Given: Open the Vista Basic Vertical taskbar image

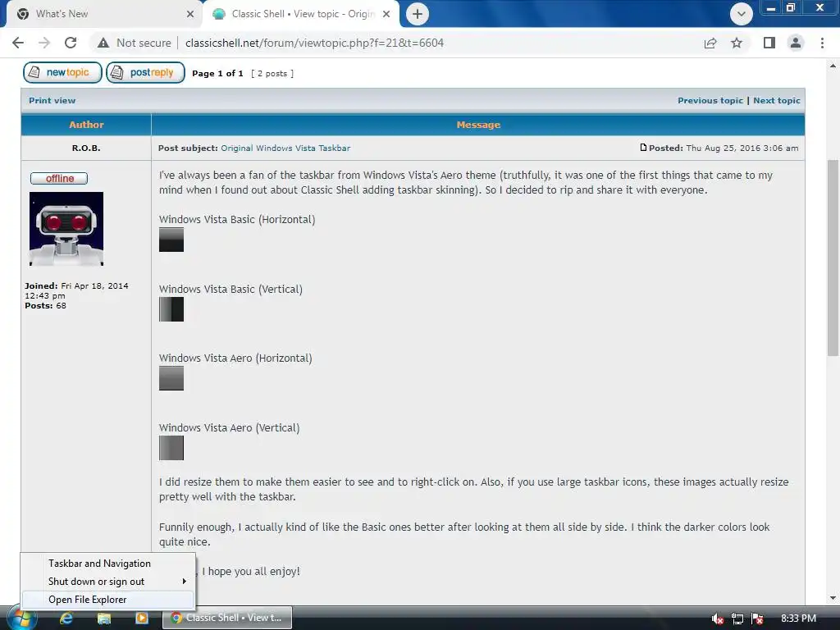Looking at the screenshot, I should click(171, 309).
